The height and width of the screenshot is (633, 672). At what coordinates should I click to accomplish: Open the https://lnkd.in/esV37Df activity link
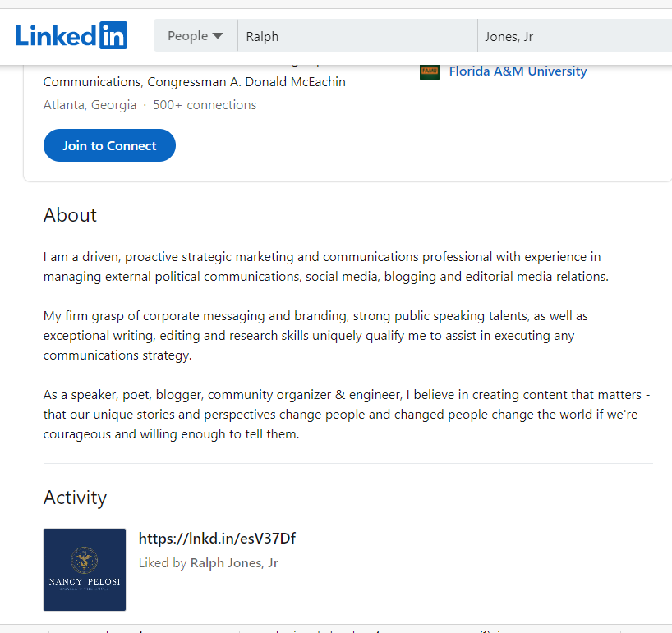(x=217, y=538)
